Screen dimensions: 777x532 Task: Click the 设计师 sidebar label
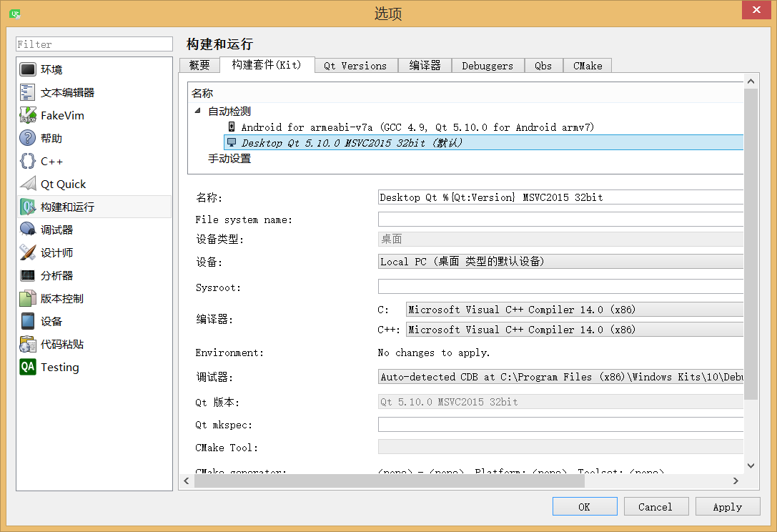[x=57, y=253]
